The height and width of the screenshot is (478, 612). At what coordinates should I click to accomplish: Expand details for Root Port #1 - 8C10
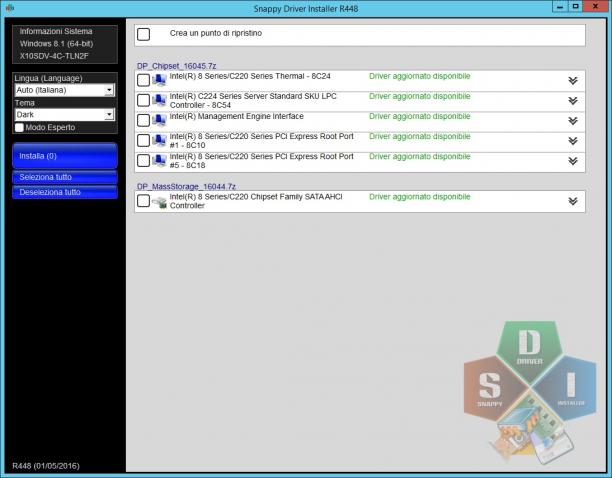tap(573, 140)
